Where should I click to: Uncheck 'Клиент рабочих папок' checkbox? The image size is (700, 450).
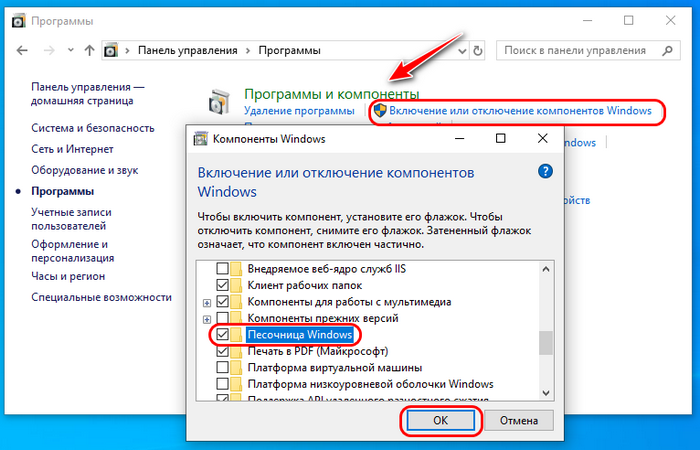[222, 285]
